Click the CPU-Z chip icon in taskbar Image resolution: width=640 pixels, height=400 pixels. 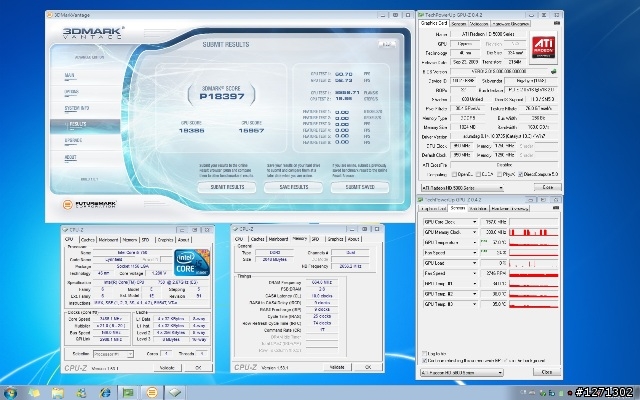tap(175, 393)
